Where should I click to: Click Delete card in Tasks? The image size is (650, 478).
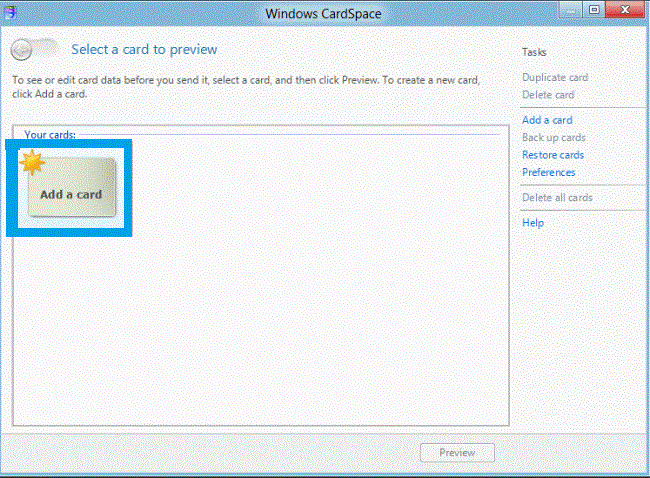[548, 95]
